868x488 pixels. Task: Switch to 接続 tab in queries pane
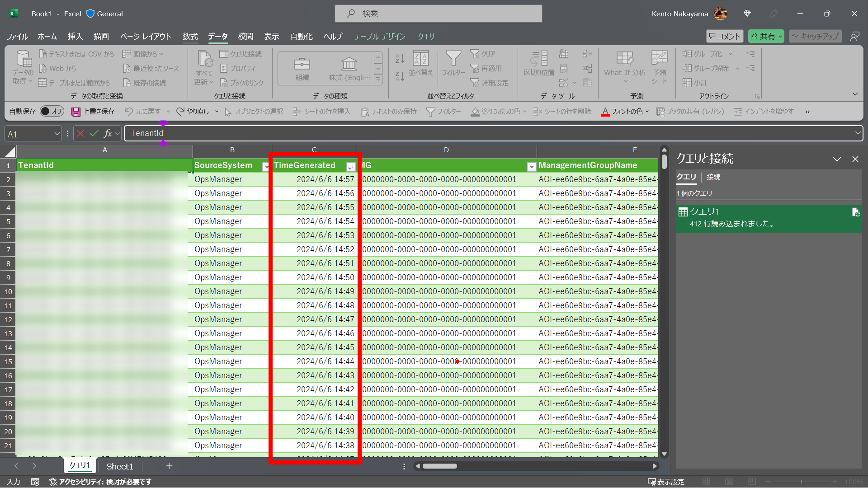(713, 177)
